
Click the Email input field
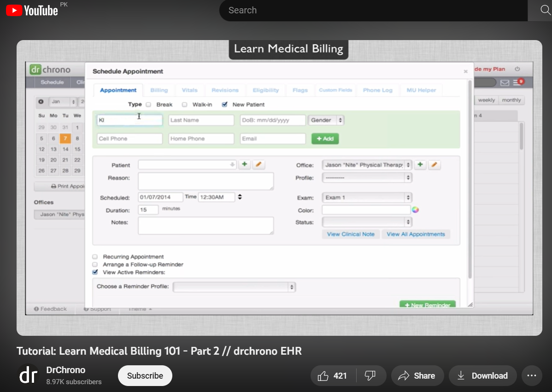273,139
